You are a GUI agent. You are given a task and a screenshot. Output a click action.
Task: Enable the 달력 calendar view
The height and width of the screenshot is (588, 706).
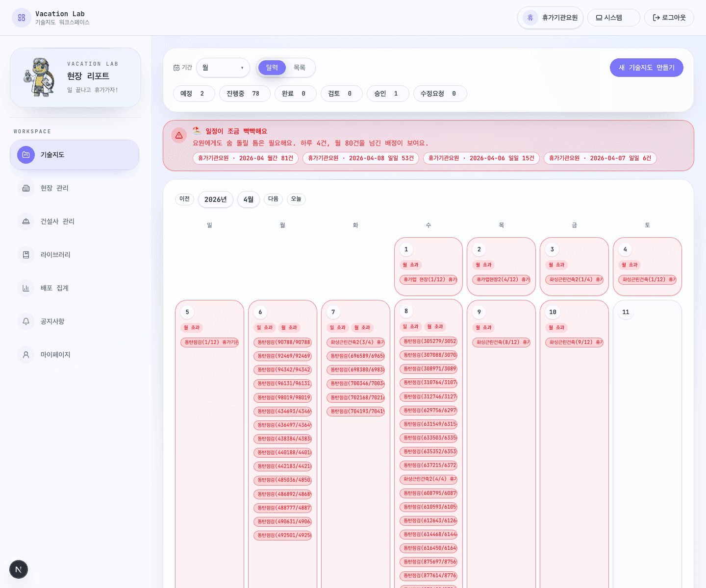[272, 68]
